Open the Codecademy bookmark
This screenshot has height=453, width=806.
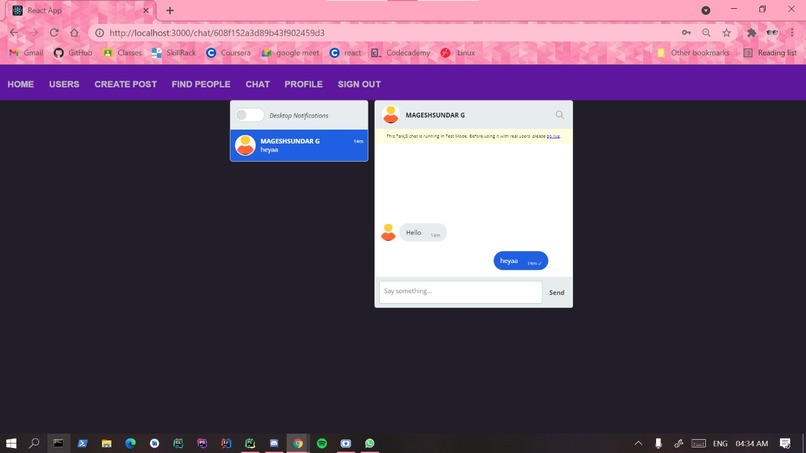[x=400, y=53]
